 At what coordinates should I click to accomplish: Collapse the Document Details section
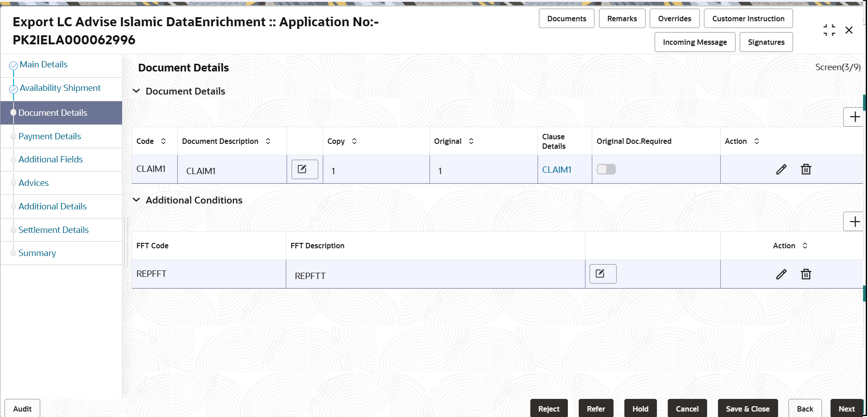[136, 91]
